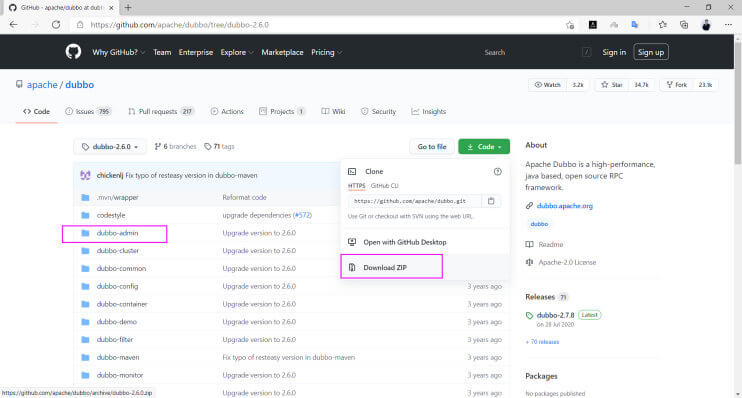Click the clone URL text field
Viewport: 742px width, 398px height.
pyautogui.click(x=415, y=201)
